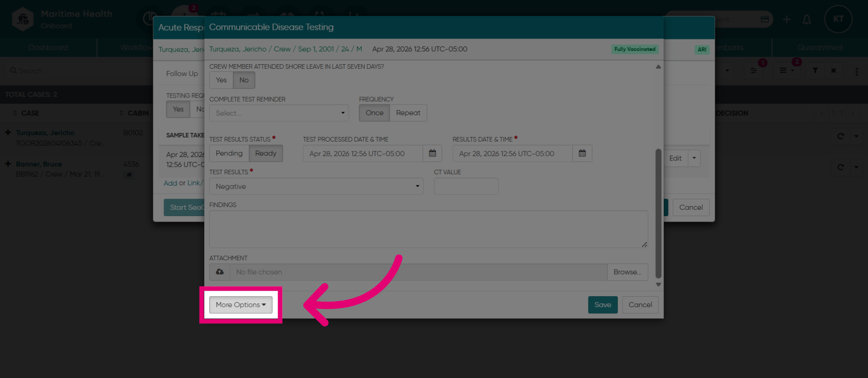Open the KT user avatar menu
Viewport: 868px width, 378px height.
pyautogui.click(x=838, y=19)
